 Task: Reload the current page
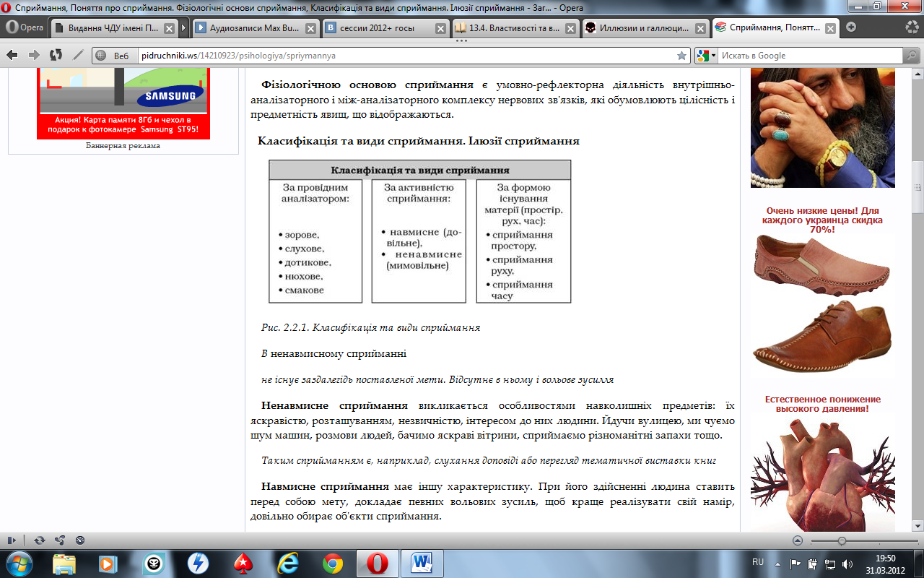pyautogui.click(x=56, y=55)
